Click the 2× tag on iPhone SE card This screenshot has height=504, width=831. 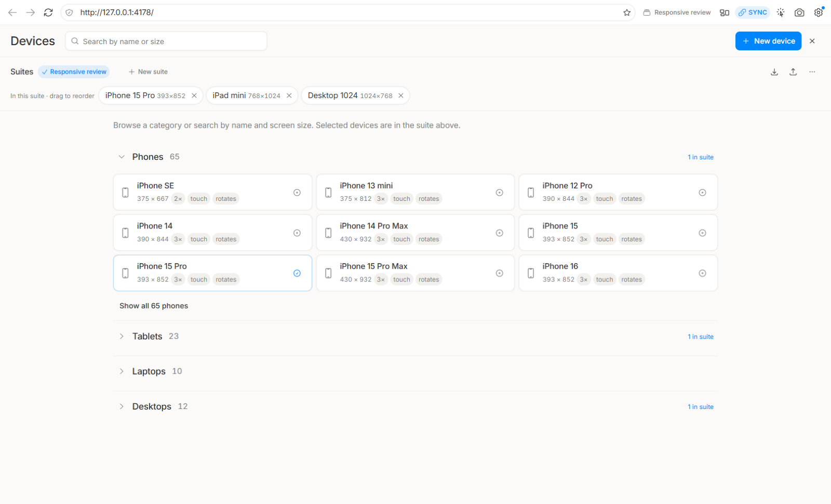point(178,199)
